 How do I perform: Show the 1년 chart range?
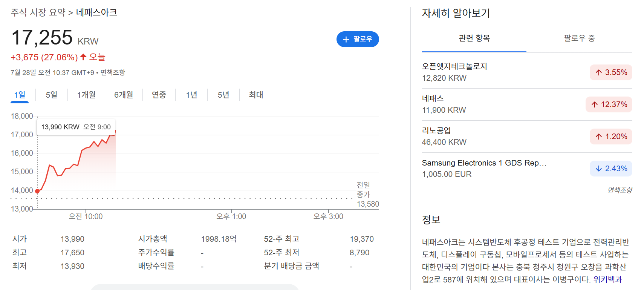pyautogui.click(x=191, y=95)
